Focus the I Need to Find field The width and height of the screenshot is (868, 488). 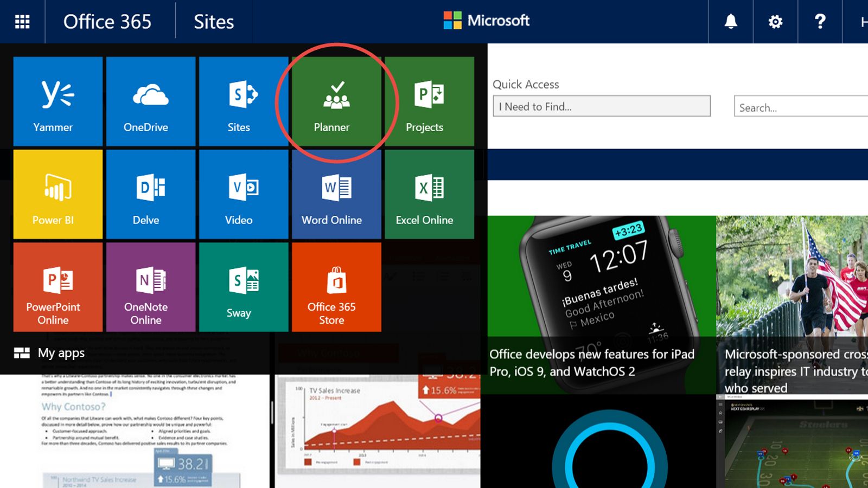[x=602, y=106]
